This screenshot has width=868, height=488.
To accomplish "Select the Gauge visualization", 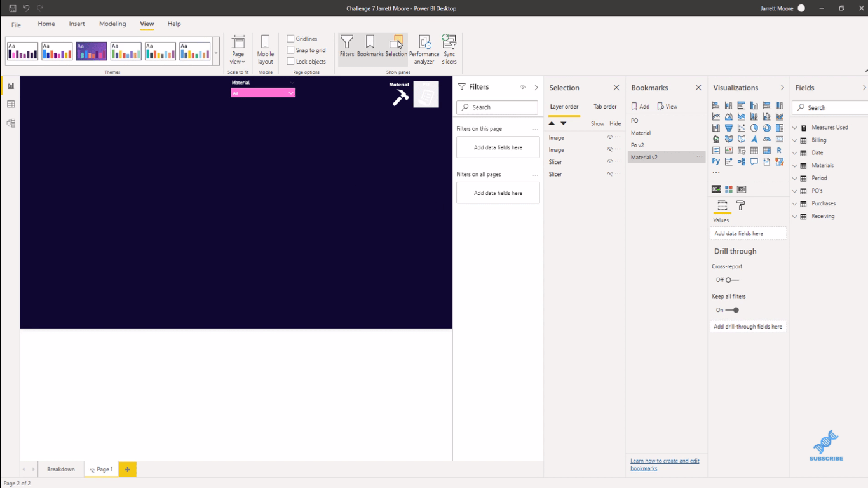I will tap(767, 139).
